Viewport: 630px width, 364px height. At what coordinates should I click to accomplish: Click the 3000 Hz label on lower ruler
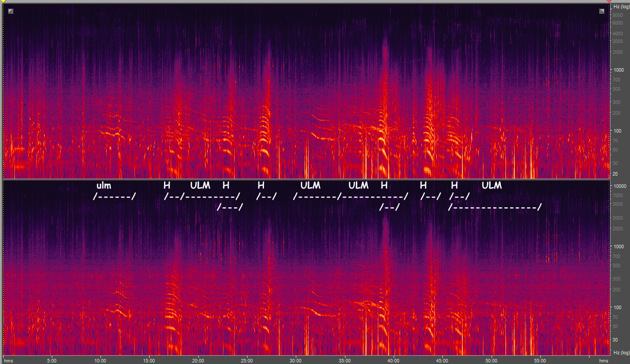click(618, 218)
